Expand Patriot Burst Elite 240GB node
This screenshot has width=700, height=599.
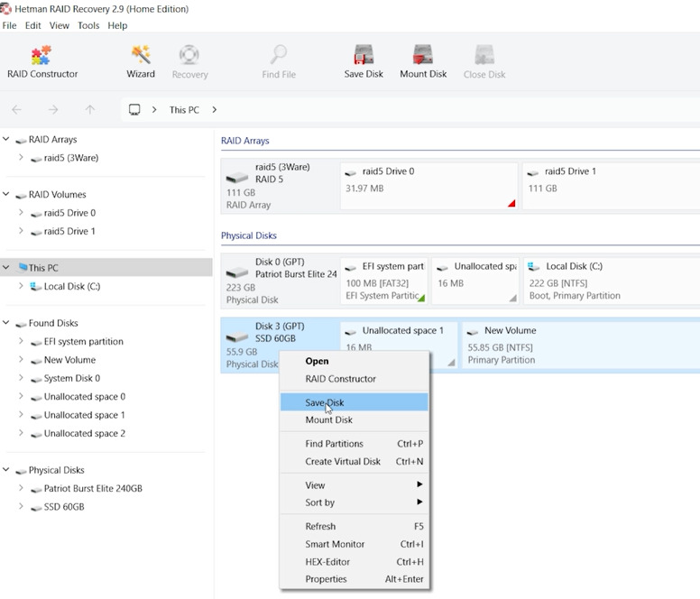point(21,488)
